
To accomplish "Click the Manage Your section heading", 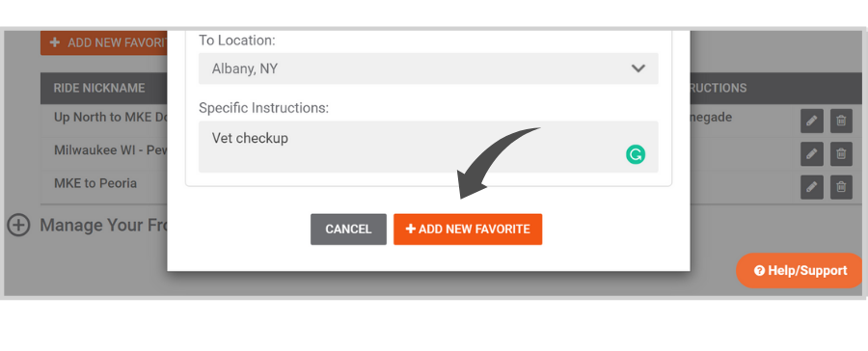I will (103, 226).
